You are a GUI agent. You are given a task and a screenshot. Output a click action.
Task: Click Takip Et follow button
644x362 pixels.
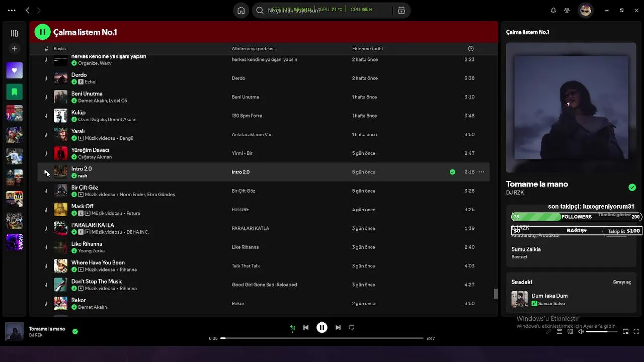coord(616,231)
